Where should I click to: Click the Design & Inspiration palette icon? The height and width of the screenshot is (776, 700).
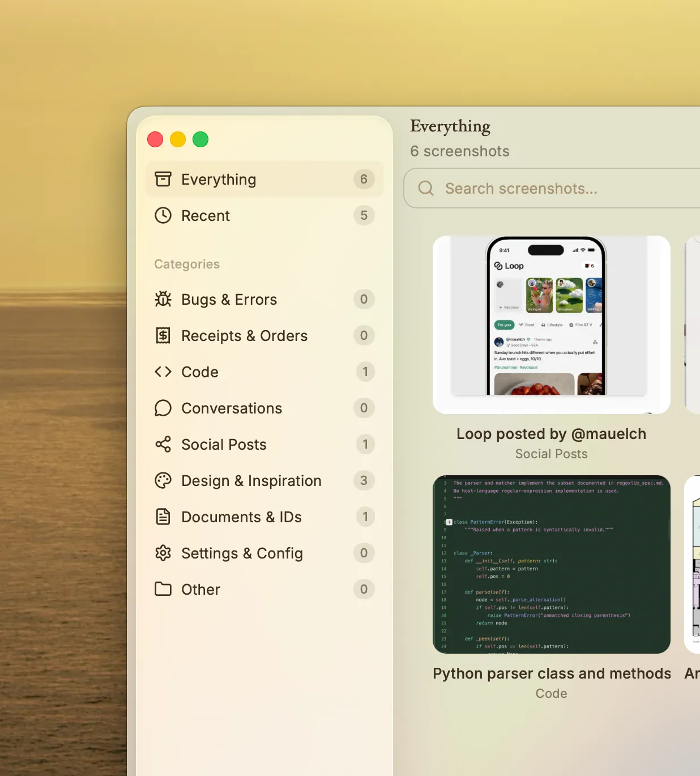click(163, 480)
